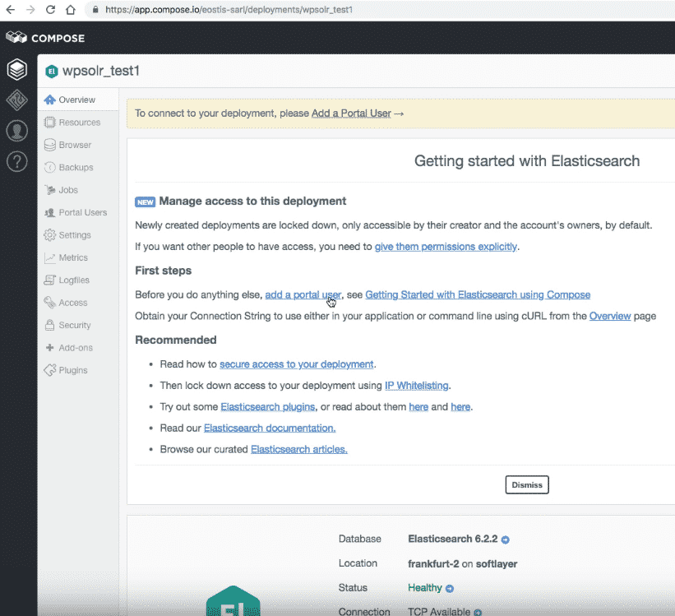Click the 'add a portal user' link

pyautogui.click(x=303, y=294)
